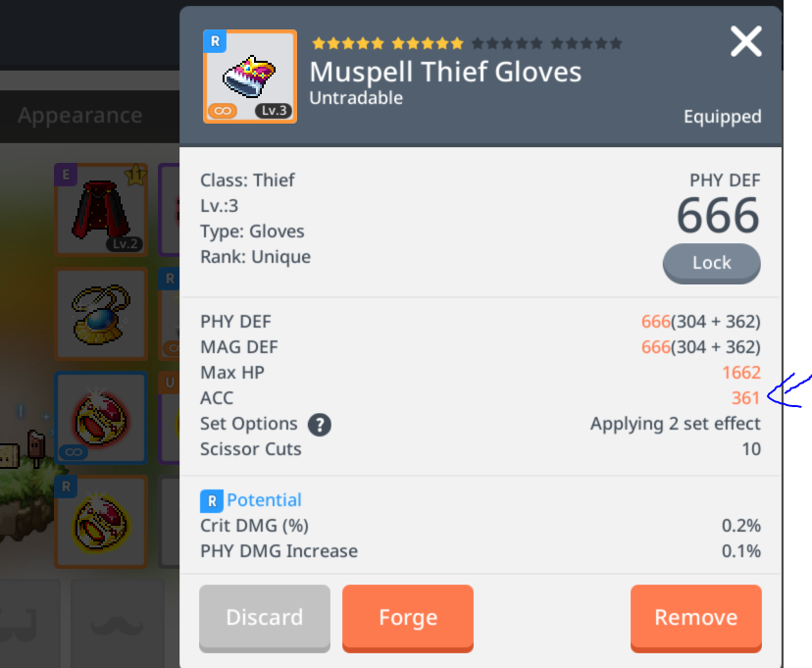Select the yellow-glow ring with R badge

[x=102, y=522]
